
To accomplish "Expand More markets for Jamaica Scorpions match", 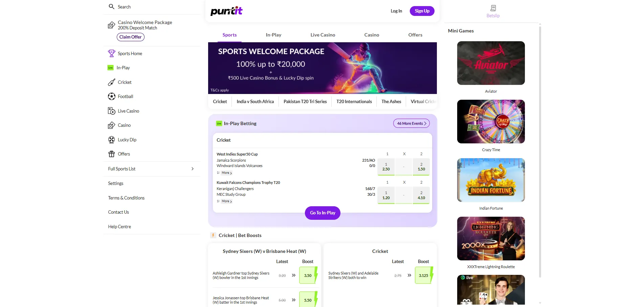I will click(x=226, y=173).
